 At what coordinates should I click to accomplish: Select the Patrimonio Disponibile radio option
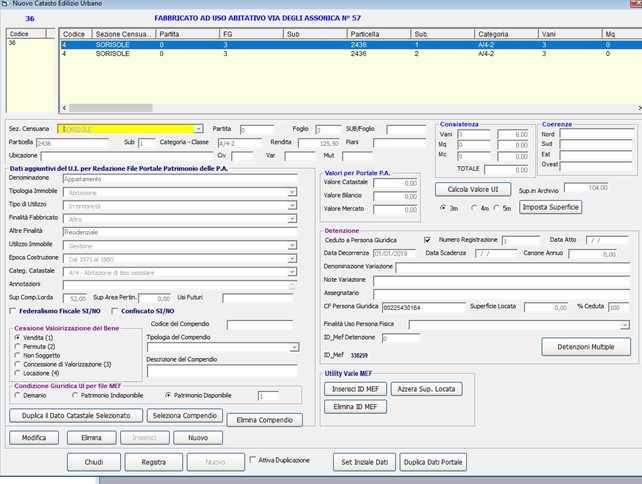(x=168, y=395)
